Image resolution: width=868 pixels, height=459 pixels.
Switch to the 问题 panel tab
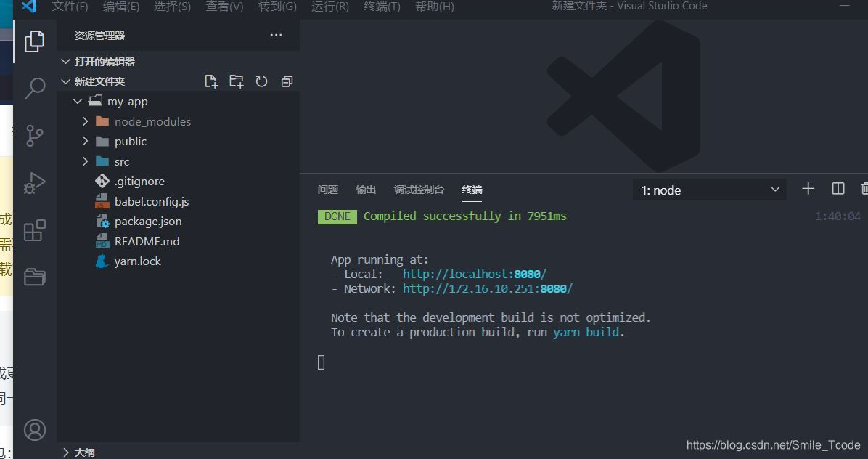tap(328, 190)
